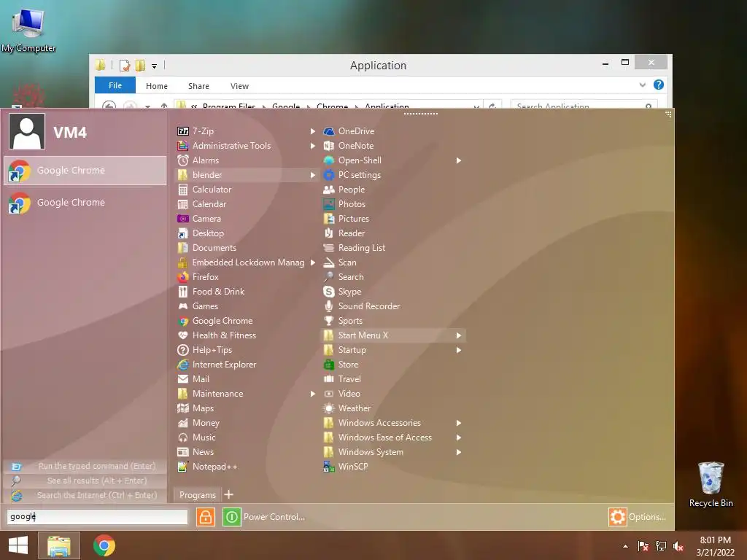Screen dimensions: 747x560
Task: Show hidden tray icons arrow
Action: coord(625,546)
